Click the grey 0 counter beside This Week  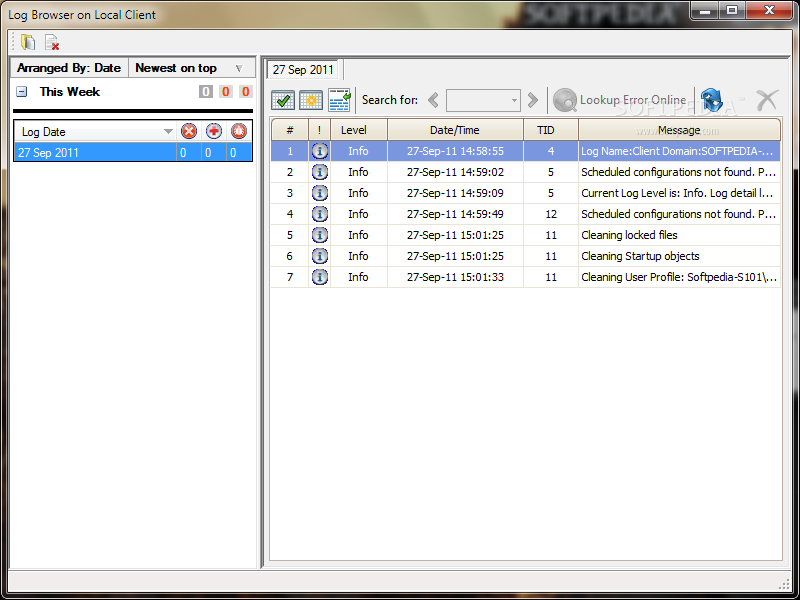[206, 92]
